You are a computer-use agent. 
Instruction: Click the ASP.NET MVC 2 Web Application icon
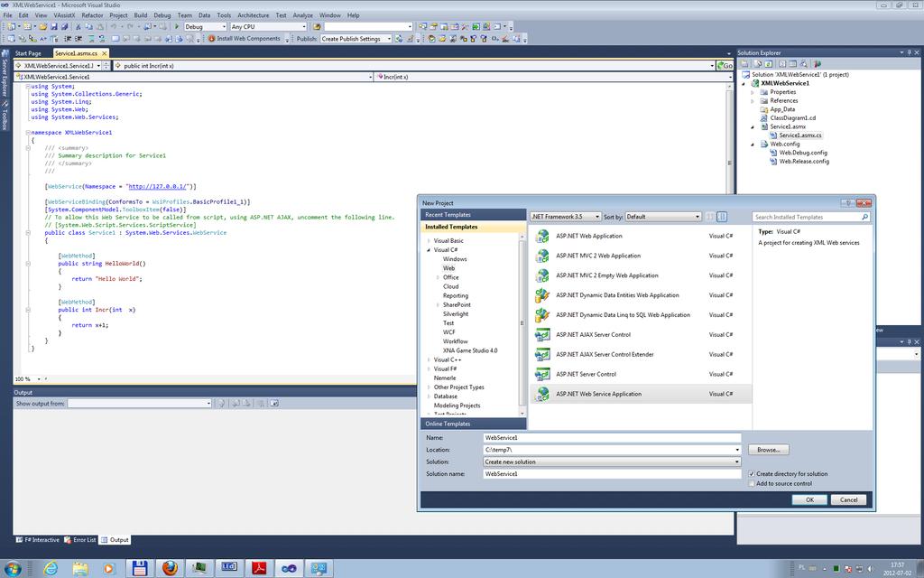542,256
